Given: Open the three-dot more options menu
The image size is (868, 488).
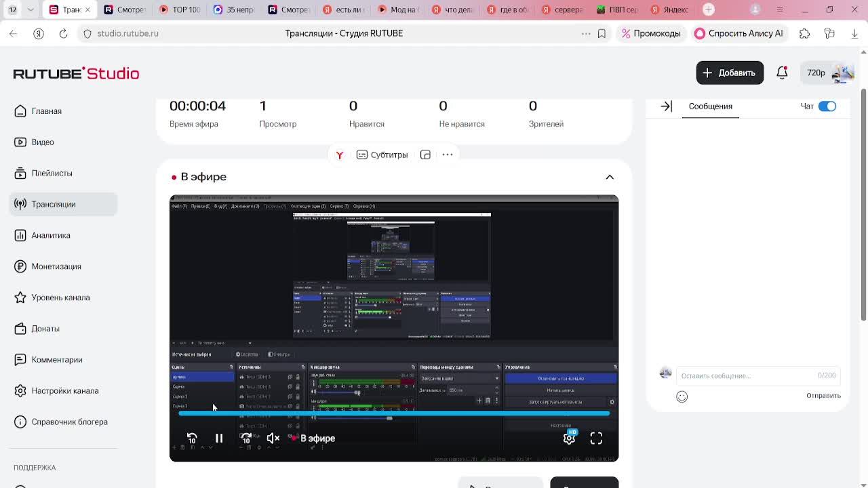Looking at the screenshot, I should [x=448, y=155].
